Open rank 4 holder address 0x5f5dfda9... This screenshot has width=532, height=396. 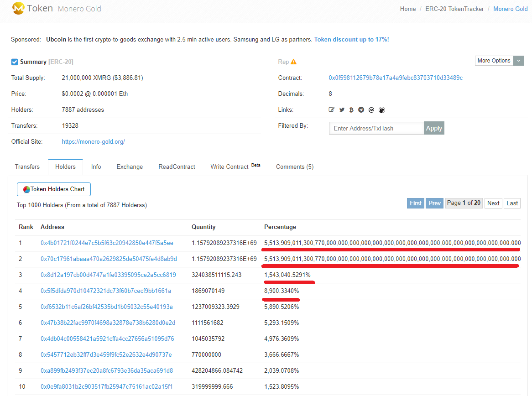(106, 291)
